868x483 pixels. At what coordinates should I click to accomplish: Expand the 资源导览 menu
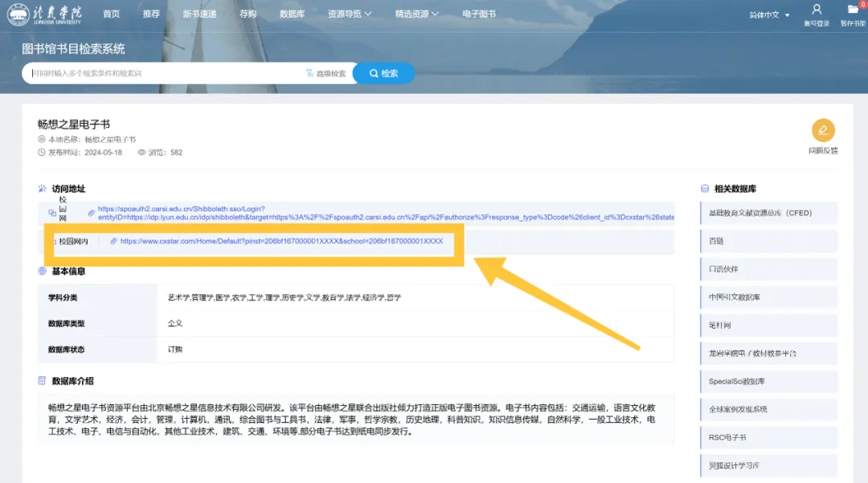(350, 14)
